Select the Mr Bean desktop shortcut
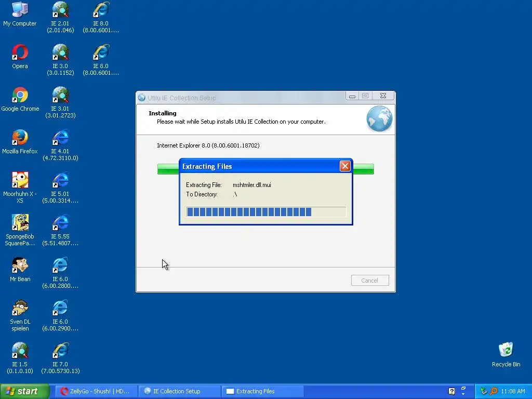Screen dimensions: 532x399 pyautogui.click(x=20, y=270)
